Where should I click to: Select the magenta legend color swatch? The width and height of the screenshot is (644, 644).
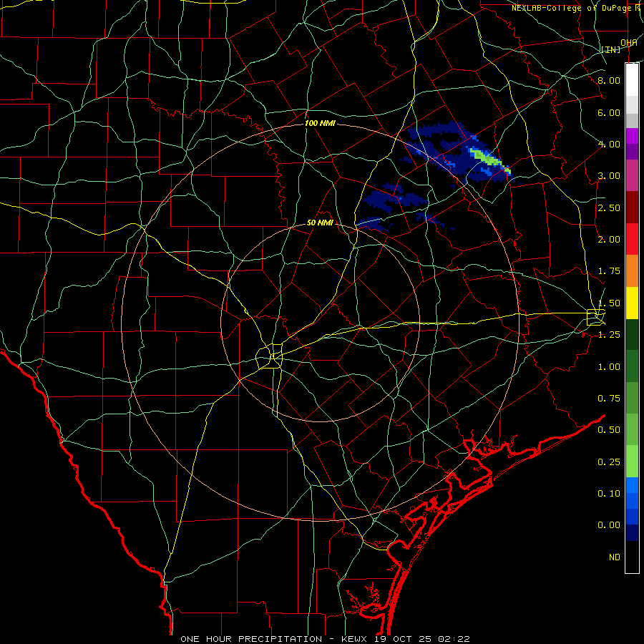point(632,136)
